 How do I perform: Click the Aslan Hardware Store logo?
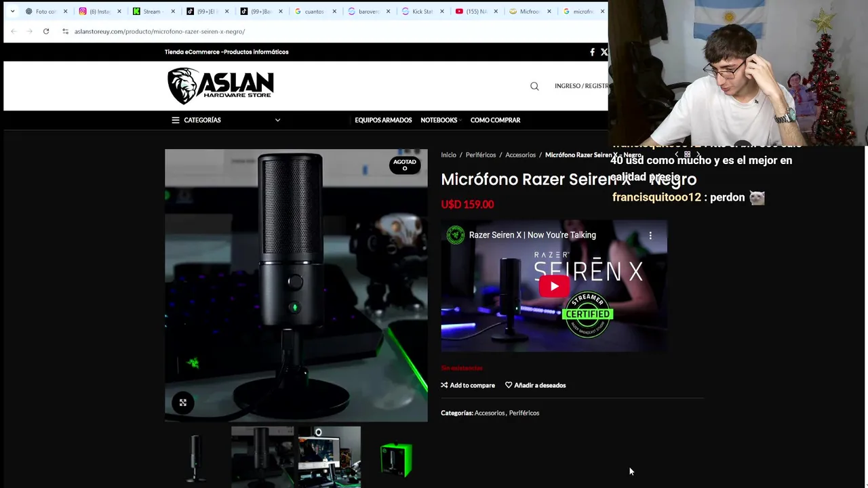(x=220, y=86)
